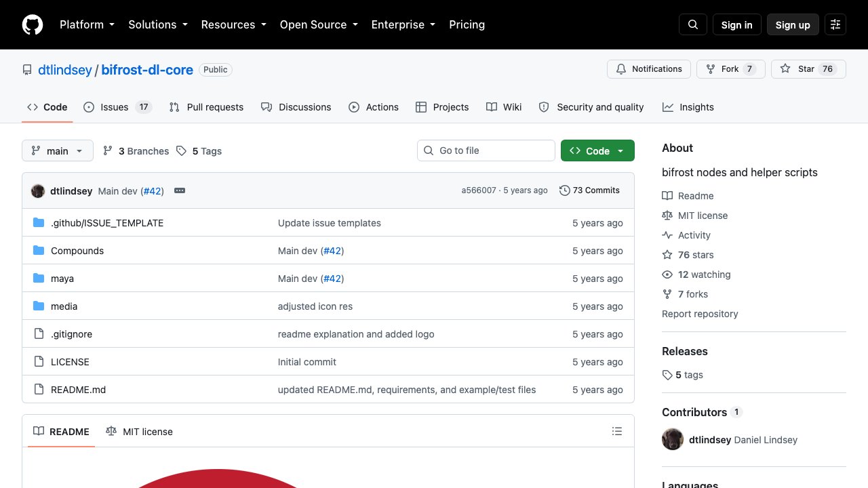
Task: Fork the bifrost-dl-core repository
Action: click(731, 69)
